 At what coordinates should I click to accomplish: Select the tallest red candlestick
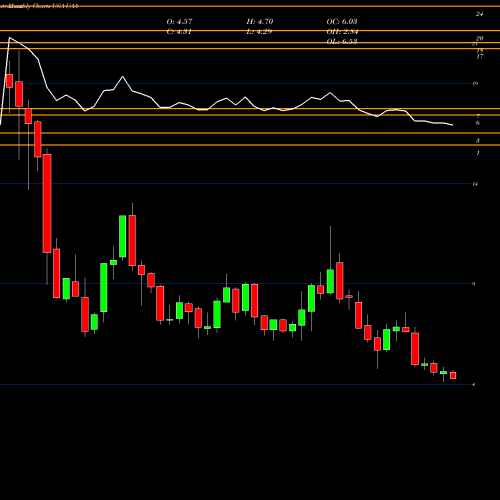47,203
